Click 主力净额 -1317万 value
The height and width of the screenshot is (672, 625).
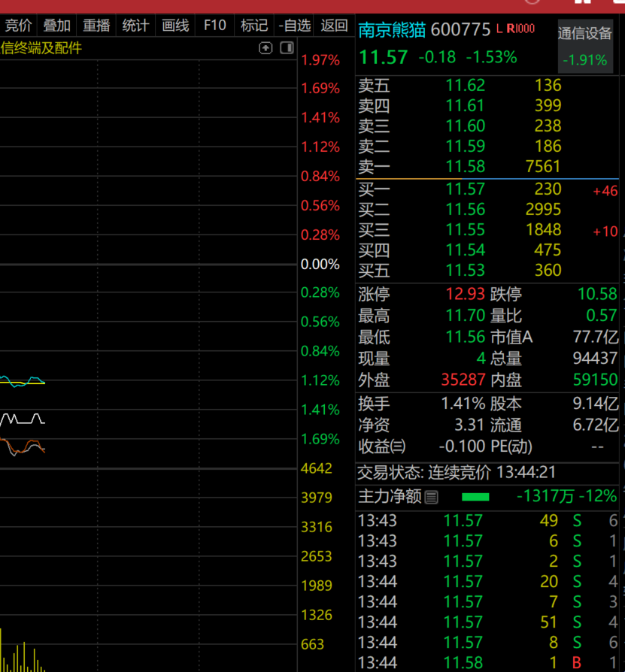click(x=545, y=497)
